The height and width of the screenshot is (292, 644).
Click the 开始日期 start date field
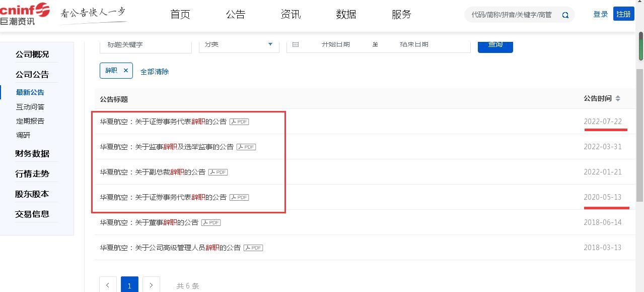coord(336,44)
